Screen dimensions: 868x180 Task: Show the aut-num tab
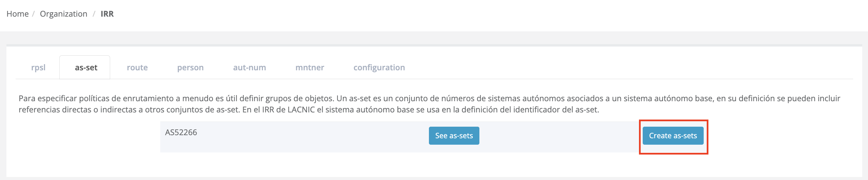[x=249, y=68]
